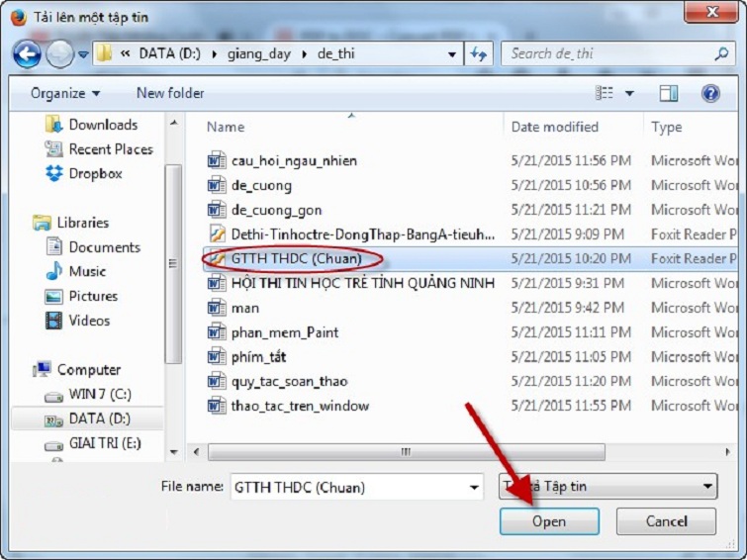Sort files by Date modified column
747x560 pixels.
[555, 127]
